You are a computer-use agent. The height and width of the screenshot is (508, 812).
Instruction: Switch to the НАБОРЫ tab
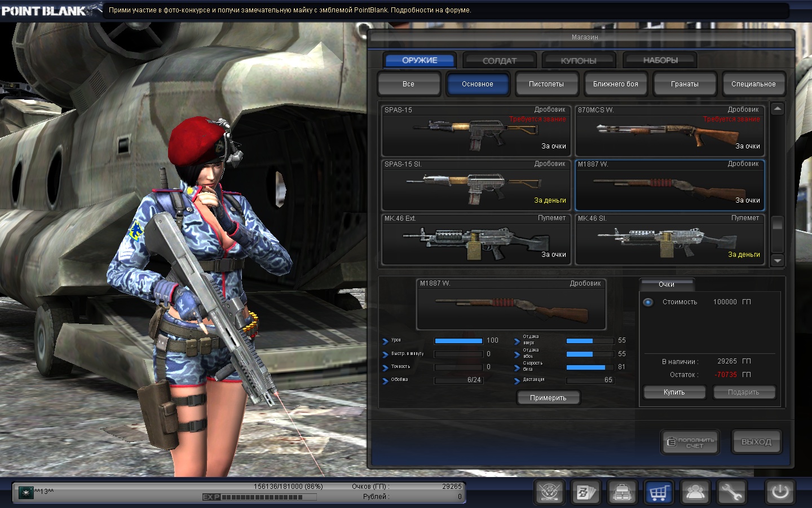660,60
